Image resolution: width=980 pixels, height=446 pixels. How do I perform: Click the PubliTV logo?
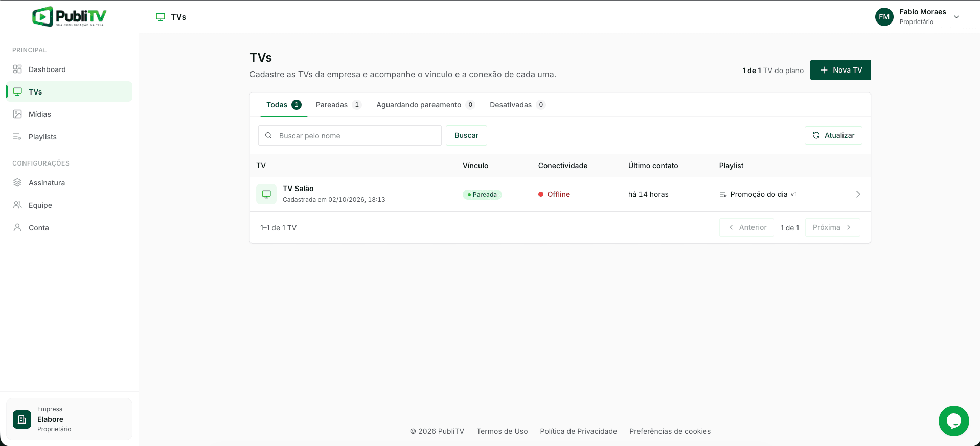pyautogui.click(x=69, y=16)
